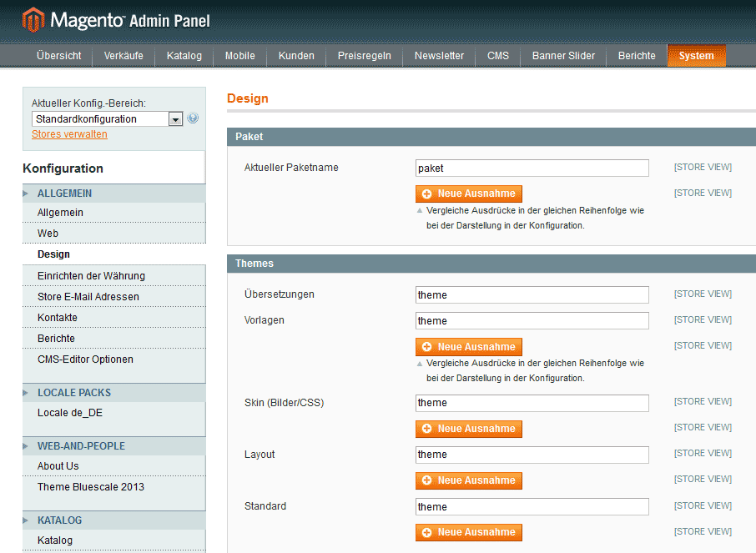
Task: Add Neue Ausnahme under Aktueller Paketname
Action: coord(468,194)
